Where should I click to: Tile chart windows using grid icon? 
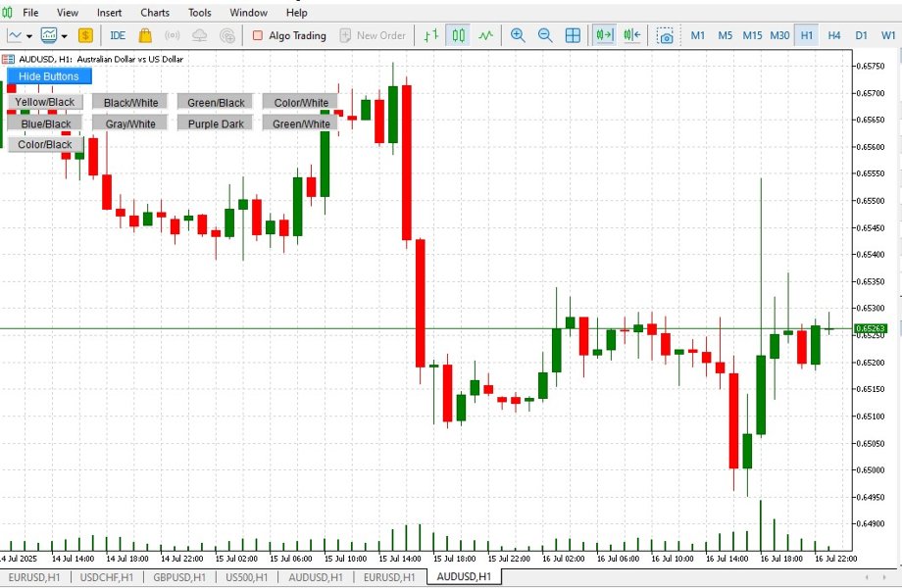point(573,35)
